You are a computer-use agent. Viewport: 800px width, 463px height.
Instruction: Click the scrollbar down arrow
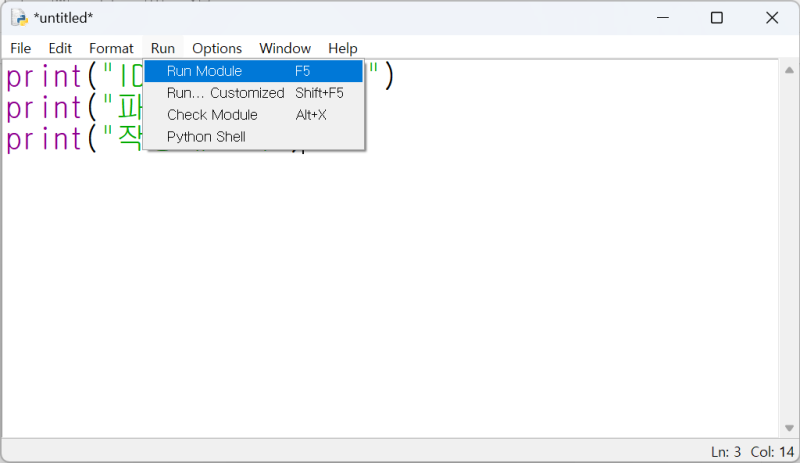[789, 428]
